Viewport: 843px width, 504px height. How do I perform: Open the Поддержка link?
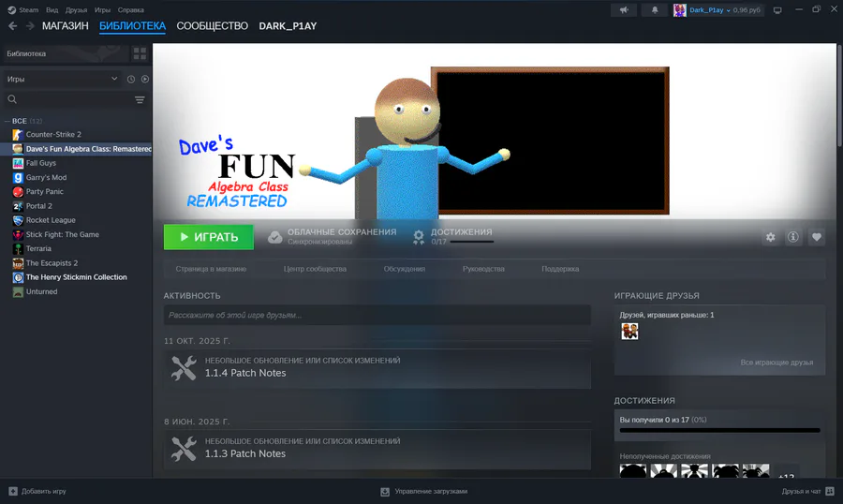coord(560,269)
